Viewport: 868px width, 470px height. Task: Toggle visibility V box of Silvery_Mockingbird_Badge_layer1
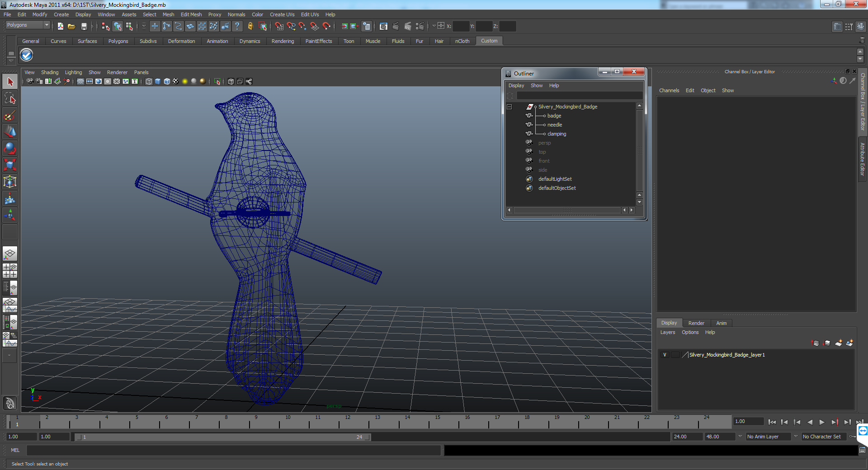(x=665, y=355)
